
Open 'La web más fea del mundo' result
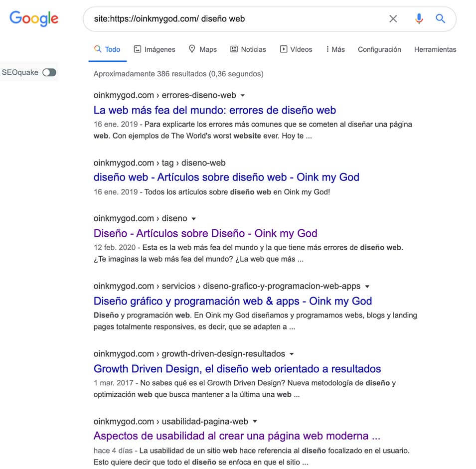coord(215,110)
